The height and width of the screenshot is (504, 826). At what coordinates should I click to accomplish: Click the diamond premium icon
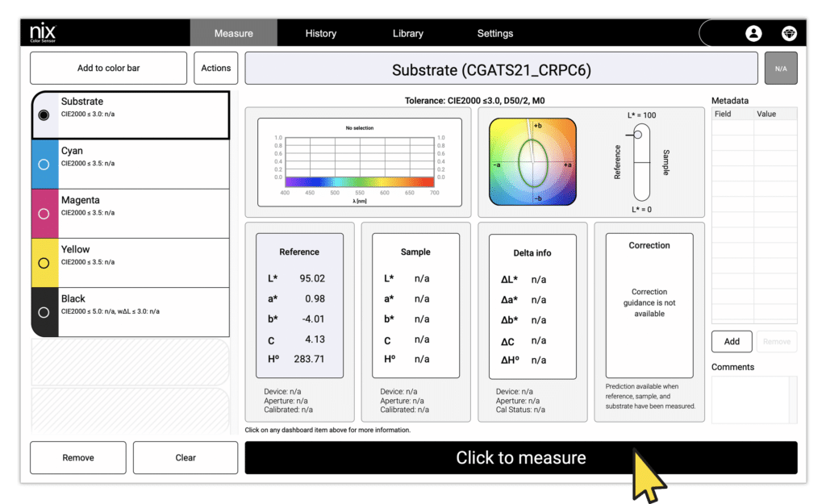click(789, 33)
